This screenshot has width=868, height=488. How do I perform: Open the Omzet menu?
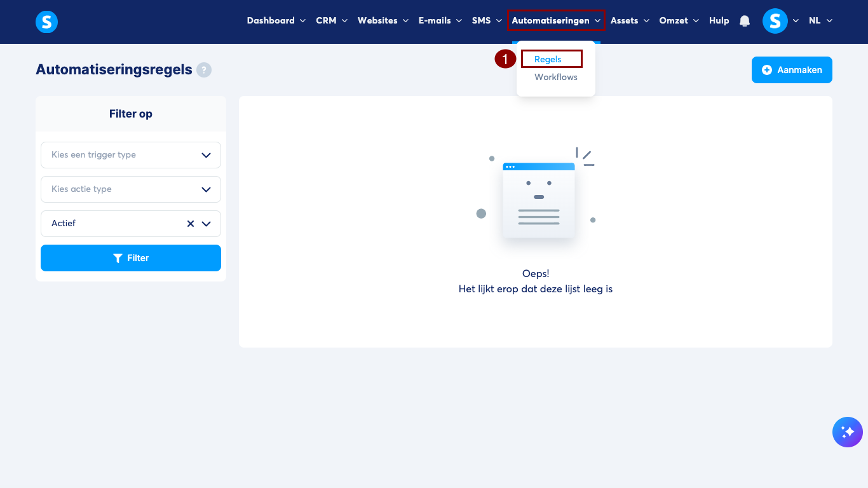pos(679,20)
